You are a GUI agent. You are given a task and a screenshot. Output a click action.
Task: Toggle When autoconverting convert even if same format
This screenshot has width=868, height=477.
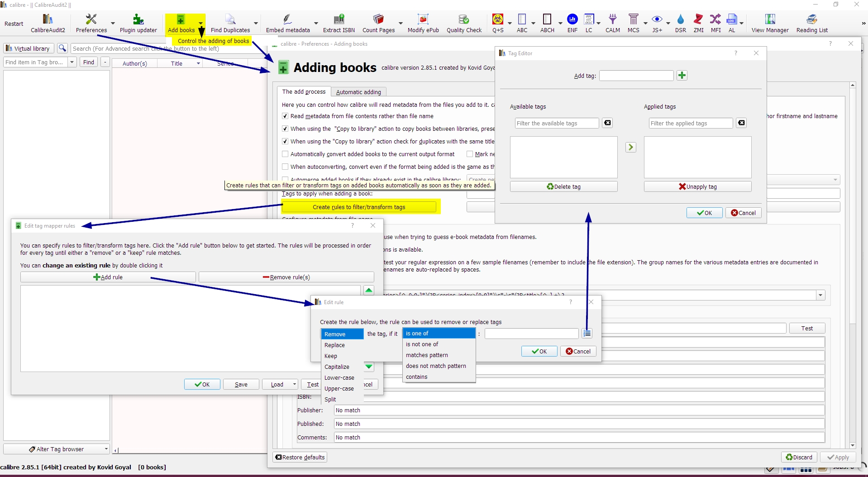(x=285, y=167)
